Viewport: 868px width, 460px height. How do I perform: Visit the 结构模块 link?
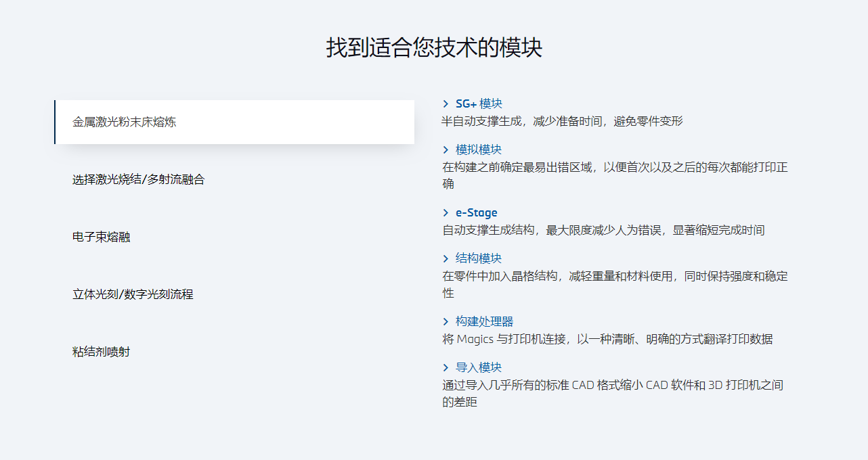coord(479,258)
